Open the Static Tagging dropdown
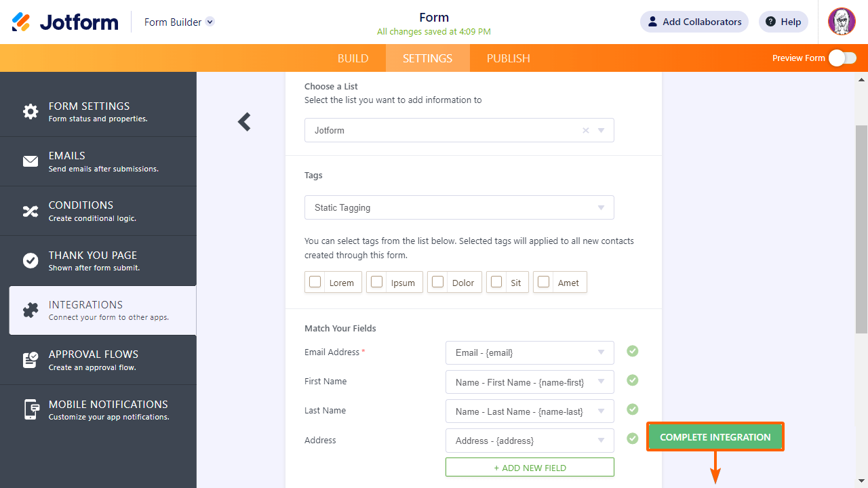This screenshot has width=868, height=488. 459,207
